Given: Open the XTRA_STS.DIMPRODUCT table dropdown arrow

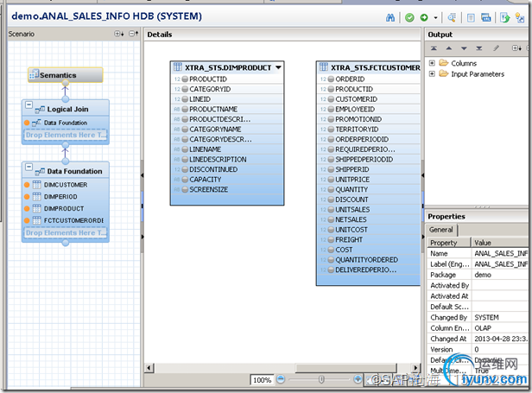Looking at the screenshot, I should [x=278, y=67].
